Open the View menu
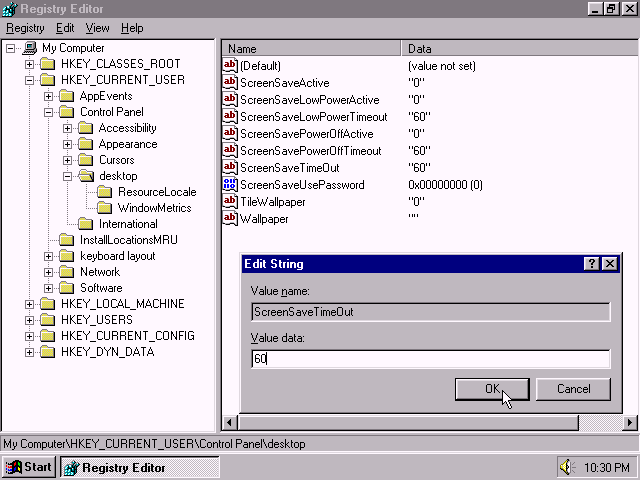The height and width of the screenshot is (480, 640). (x=97, y=28)
